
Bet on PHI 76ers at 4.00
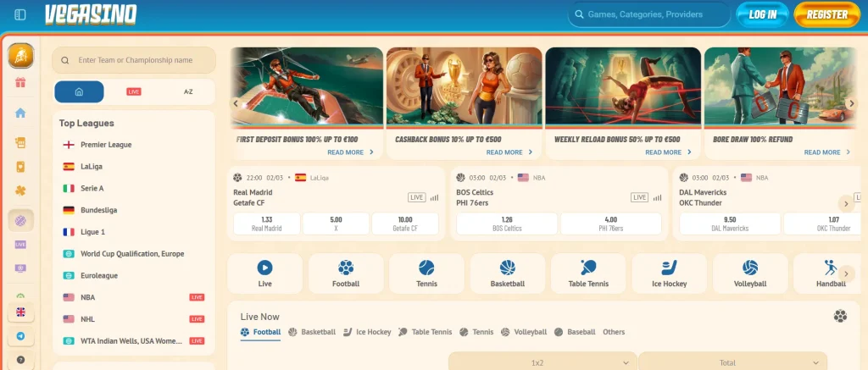click(611, 224)
